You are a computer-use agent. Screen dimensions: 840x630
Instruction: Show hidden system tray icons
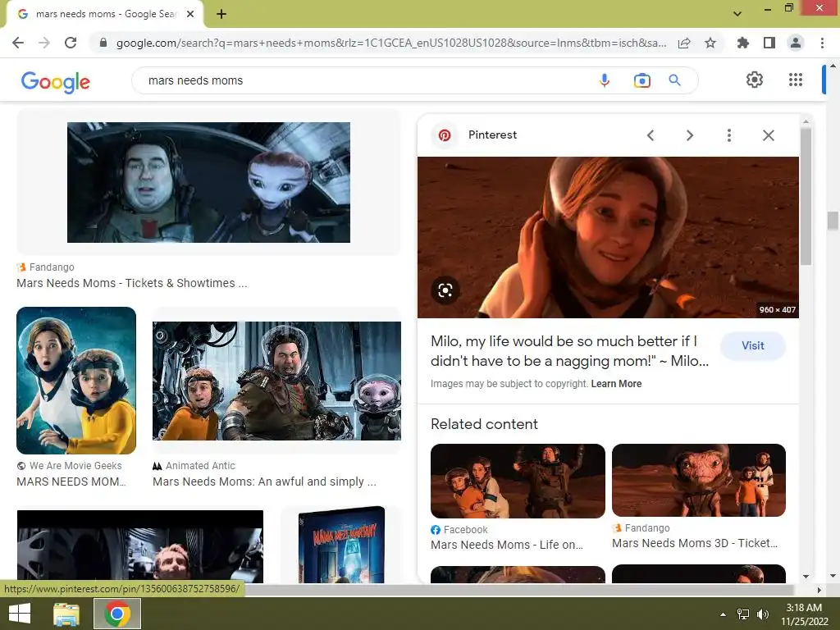click(x=723, y=614)
